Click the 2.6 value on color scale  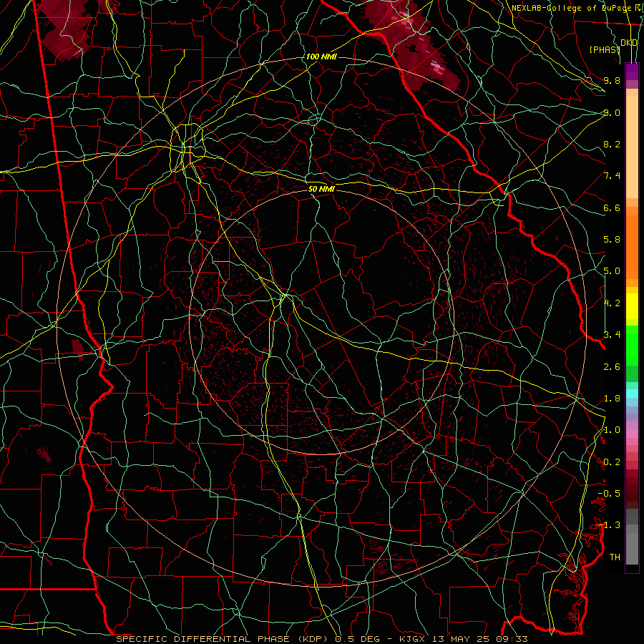click(612, 367)
